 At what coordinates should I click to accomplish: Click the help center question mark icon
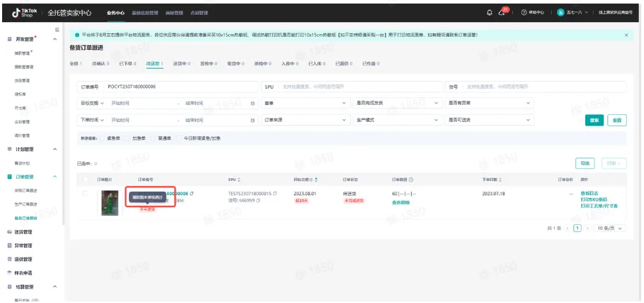click(x=524, y=13)
